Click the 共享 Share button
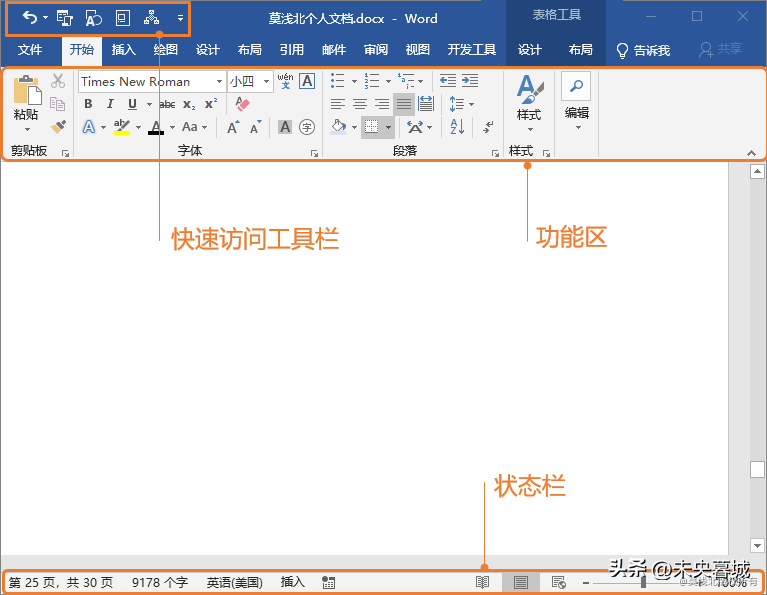767x595 pixels. click(x=721, y=49)
